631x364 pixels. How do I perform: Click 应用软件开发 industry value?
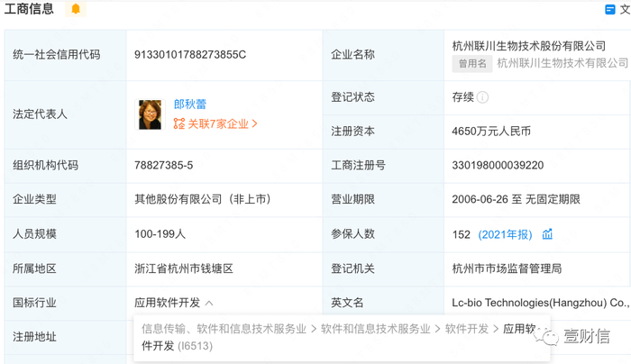[x=167, y=303]
